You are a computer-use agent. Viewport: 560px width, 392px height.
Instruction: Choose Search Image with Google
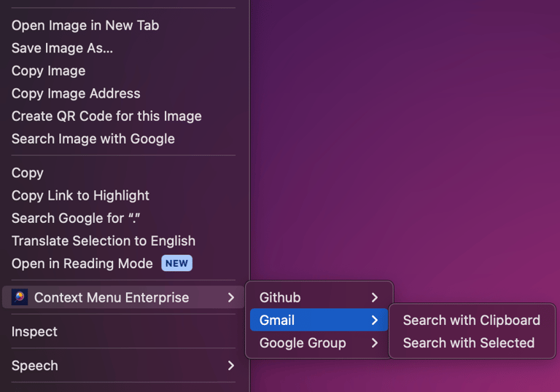[93, 138]
